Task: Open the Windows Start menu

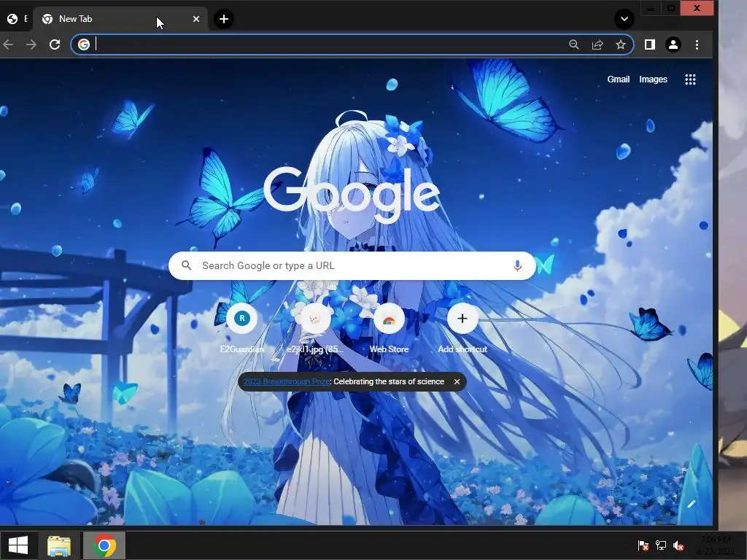Action: click(x=18, y=545)
